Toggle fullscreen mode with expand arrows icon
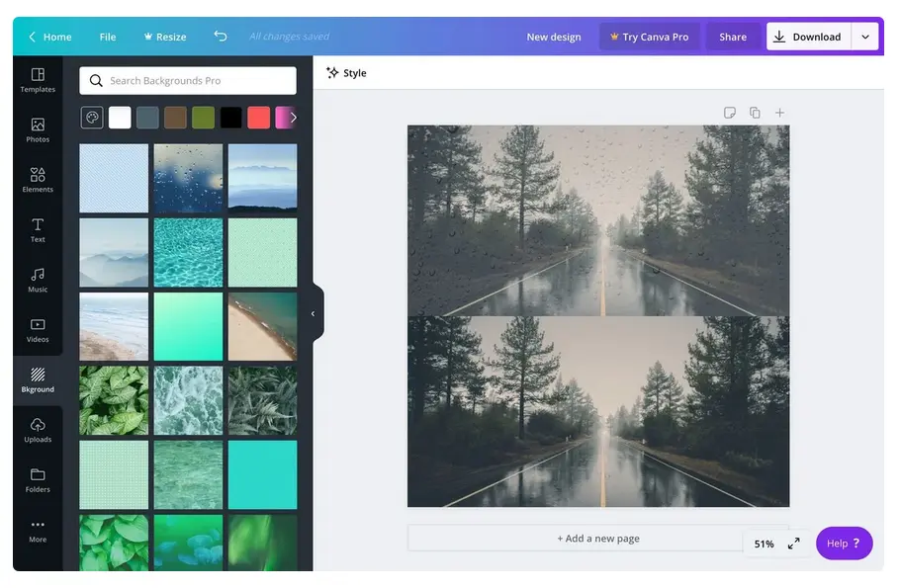The image size is (901, 588). 793,544
